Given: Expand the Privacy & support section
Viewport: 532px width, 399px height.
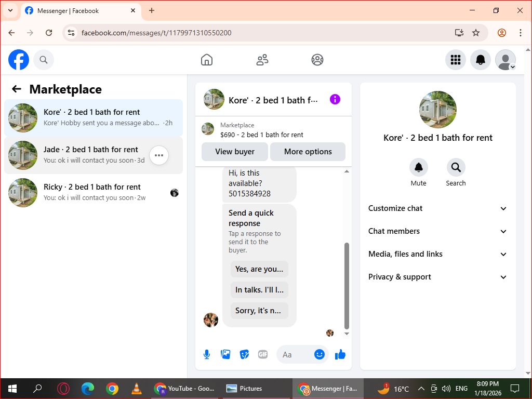Looking at the screenshot, I should coord(437,277).
